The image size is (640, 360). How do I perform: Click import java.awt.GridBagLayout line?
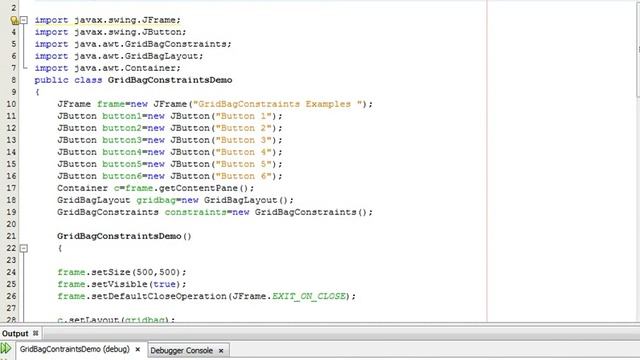[x=119, y=56]
